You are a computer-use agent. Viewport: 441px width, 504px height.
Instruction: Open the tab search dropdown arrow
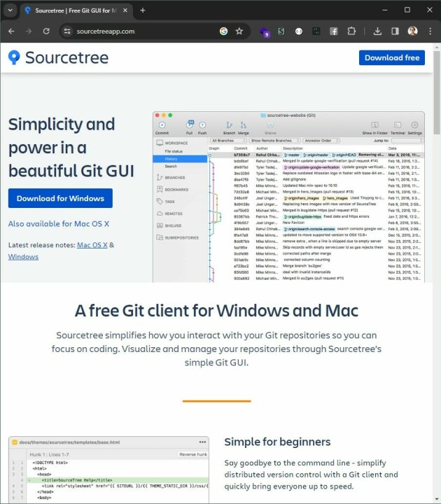(10, 10)
